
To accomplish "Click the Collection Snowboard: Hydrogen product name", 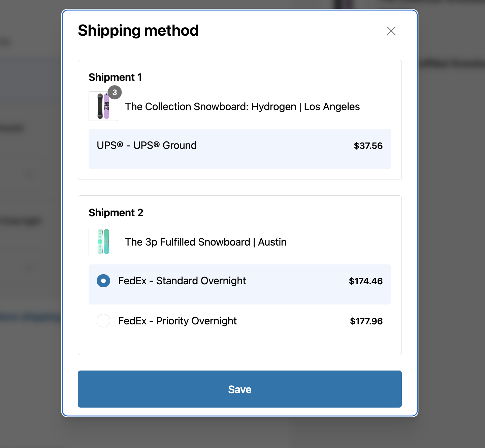I will point(242,107).
